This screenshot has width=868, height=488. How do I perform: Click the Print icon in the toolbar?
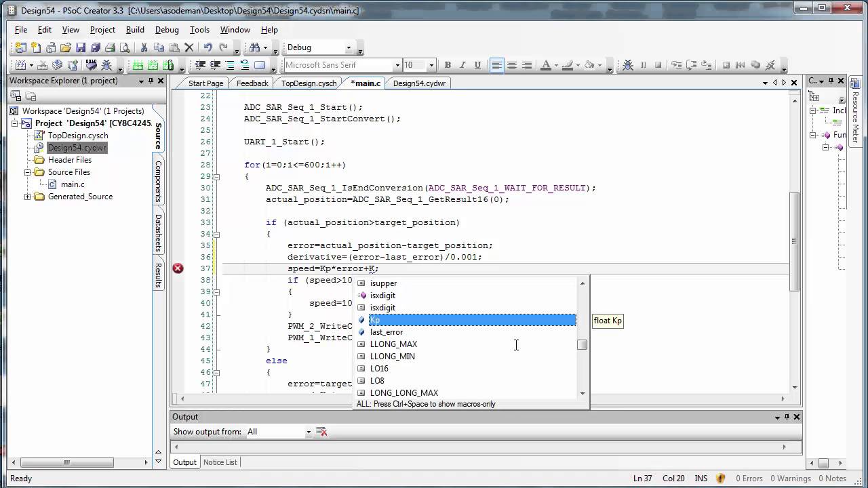[111, 47]
